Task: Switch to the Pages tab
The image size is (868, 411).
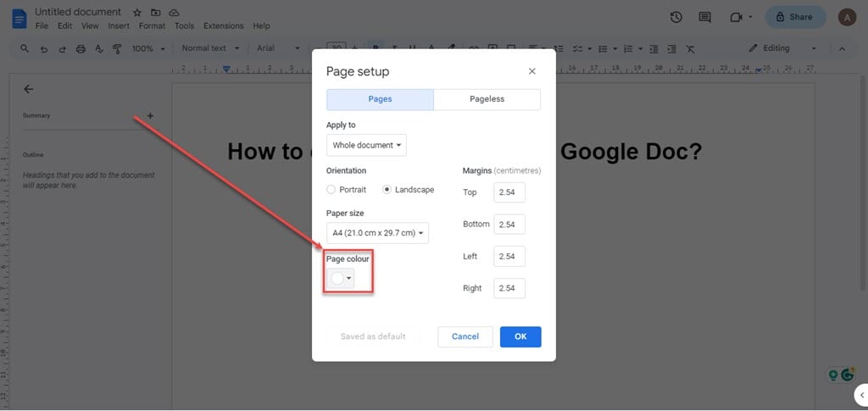Action: pos(381,99)
